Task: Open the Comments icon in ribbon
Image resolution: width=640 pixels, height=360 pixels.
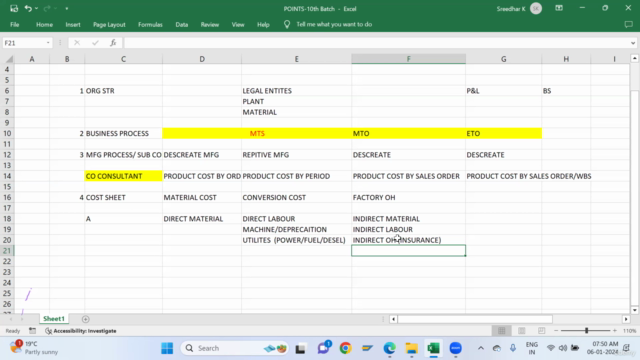Action: (x=629, y=24)
